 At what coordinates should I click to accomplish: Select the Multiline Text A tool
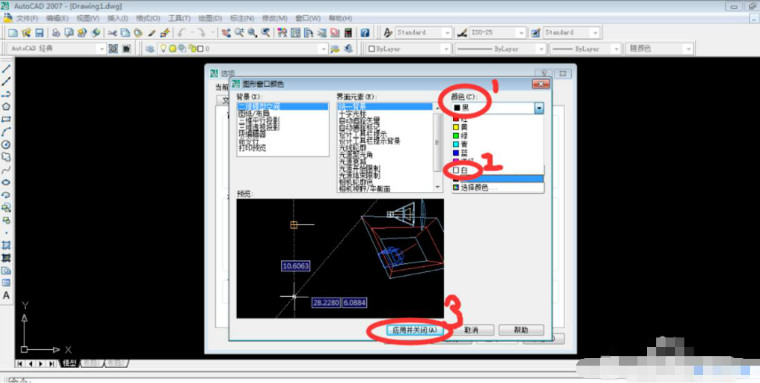click(x=6, y=295)
